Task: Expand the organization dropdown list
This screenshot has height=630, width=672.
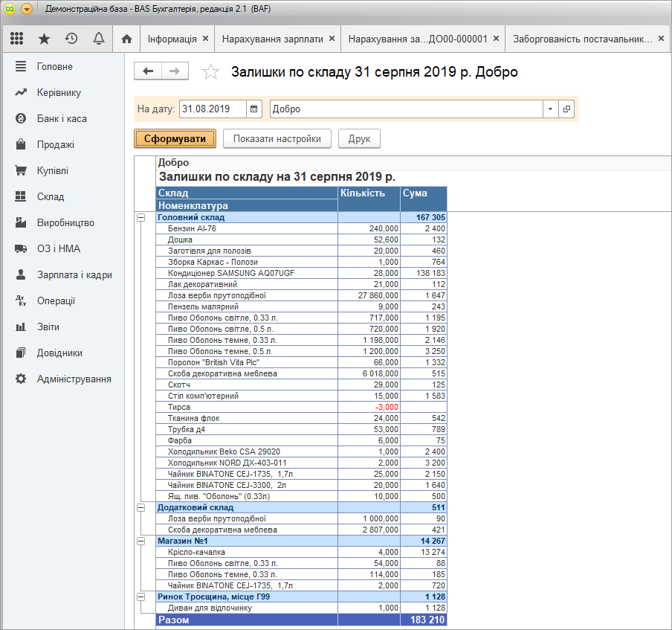Action: point(550,109)
